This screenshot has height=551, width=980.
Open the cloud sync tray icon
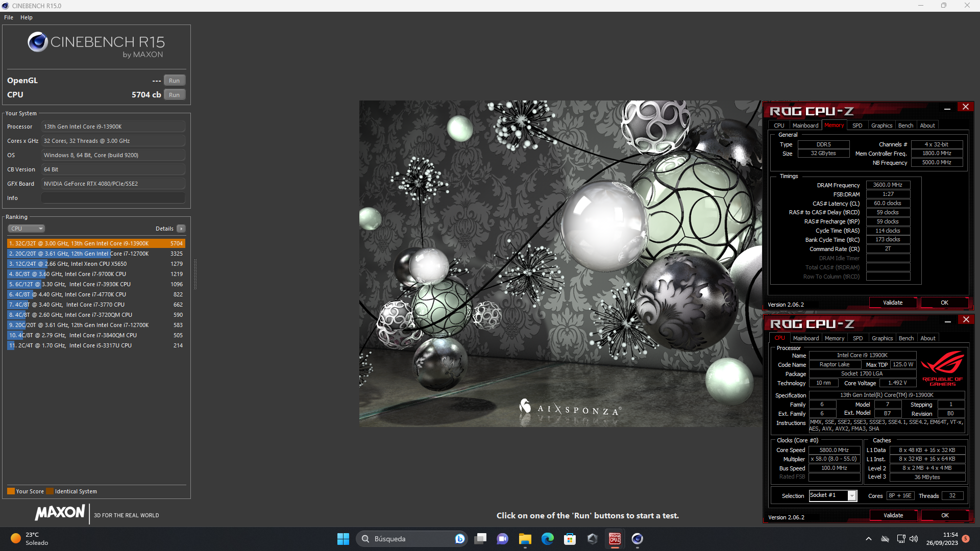[886, 539]
